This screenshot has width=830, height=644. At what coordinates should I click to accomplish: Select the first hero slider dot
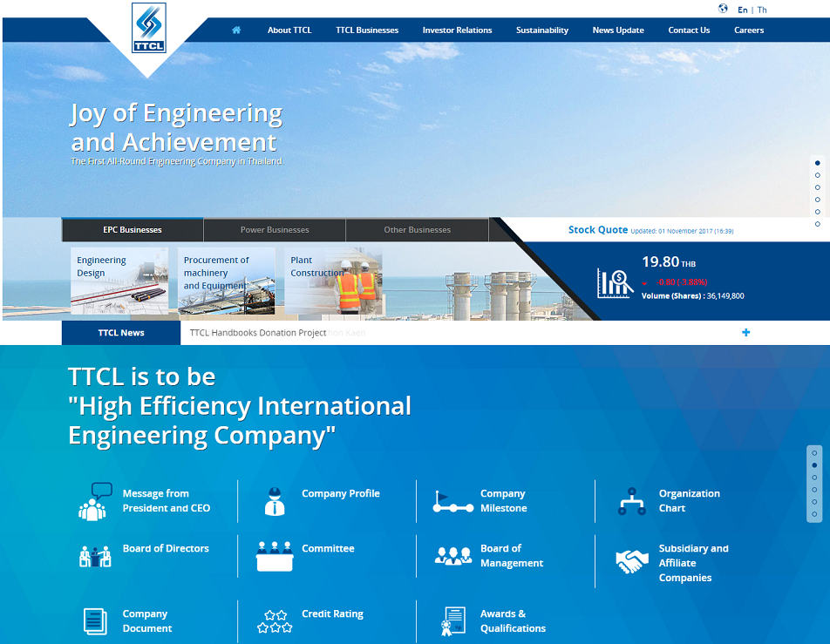tap(817, 163)
